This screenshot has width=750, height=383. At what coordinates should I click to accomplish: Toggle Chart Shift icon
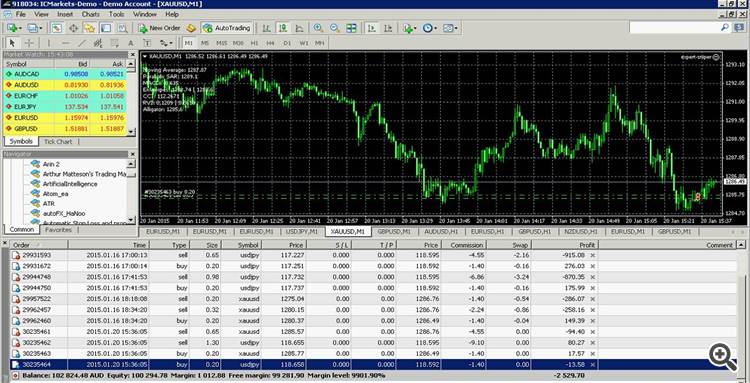click(388, 28)
